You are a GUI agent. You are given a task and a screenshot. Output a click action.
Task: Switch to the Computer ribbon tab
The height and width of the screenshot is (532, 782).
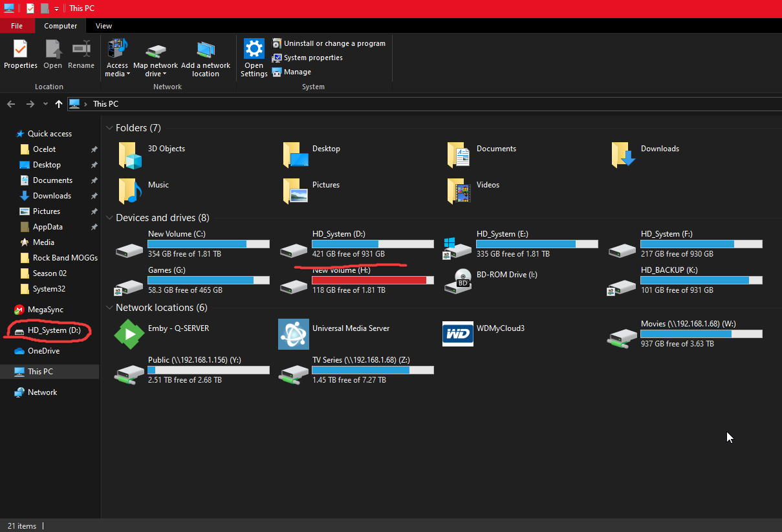coord(61,26)
